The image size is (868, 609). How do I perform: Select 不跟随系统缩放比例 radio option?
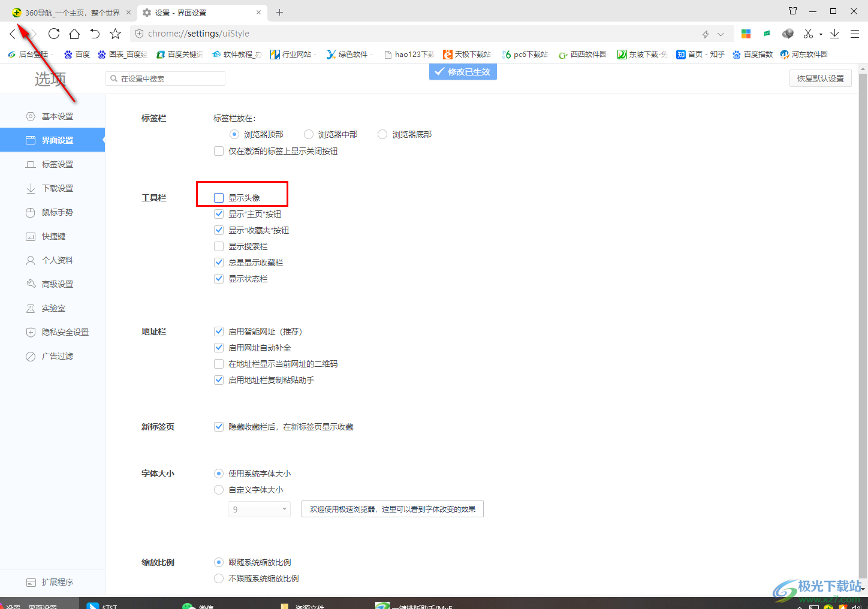[219, 578]
